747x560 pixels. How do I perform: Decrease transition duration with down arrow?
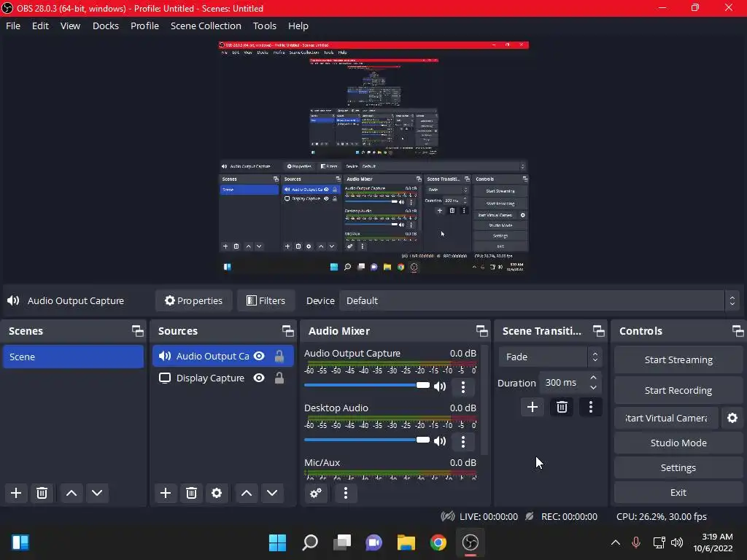tap(594, 388)
